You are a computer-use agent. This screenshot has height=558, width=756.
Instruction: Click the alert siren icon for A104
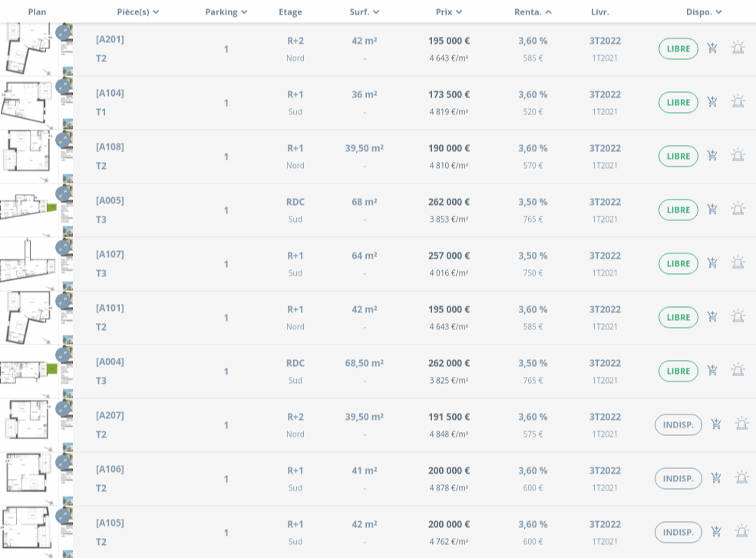point(738,101)
